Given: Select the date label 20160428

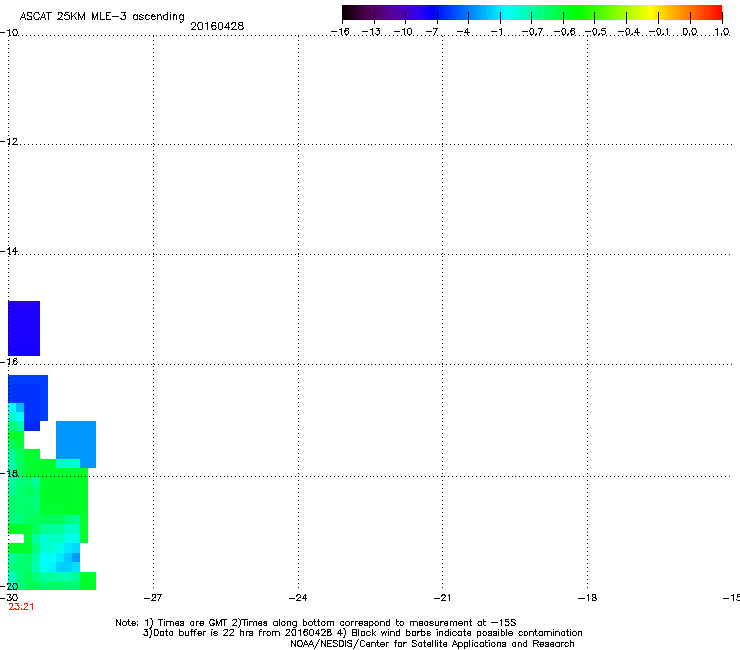Looking at the screenshot, I should click(x=217, y=26).
